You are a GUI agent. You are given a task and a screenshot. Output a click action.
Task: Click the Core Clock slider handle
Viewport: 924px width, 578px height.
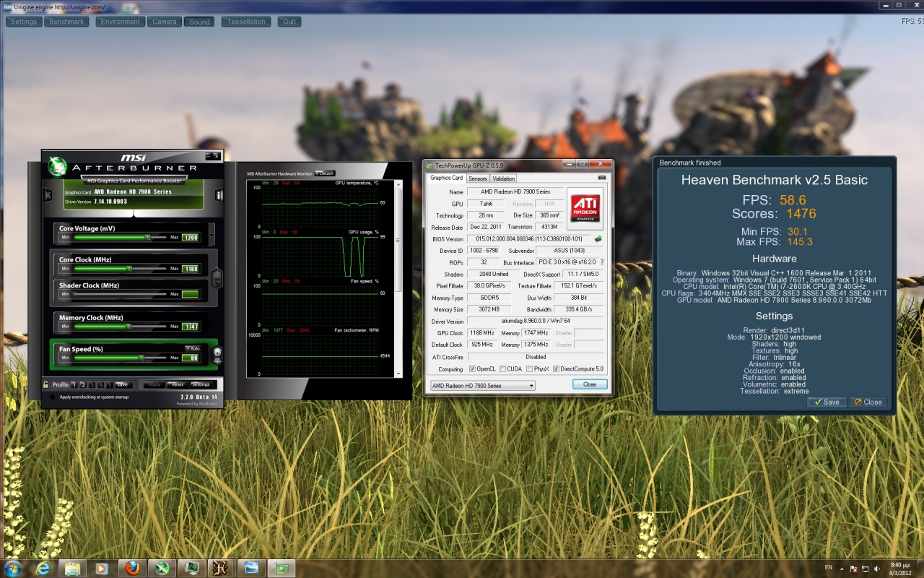coord(129,268)
